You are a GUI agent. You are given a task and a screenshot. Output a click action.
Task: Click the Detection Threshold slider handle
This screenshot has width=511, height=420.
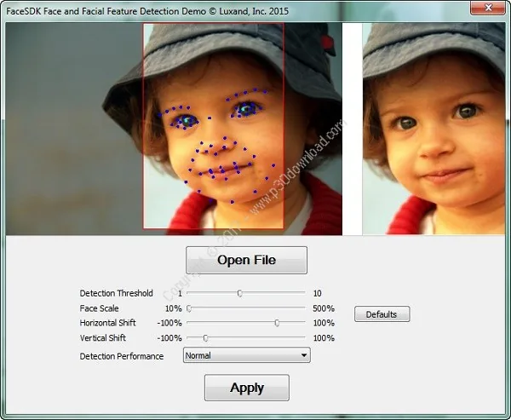pyautogui.click(x=240, y=293)
